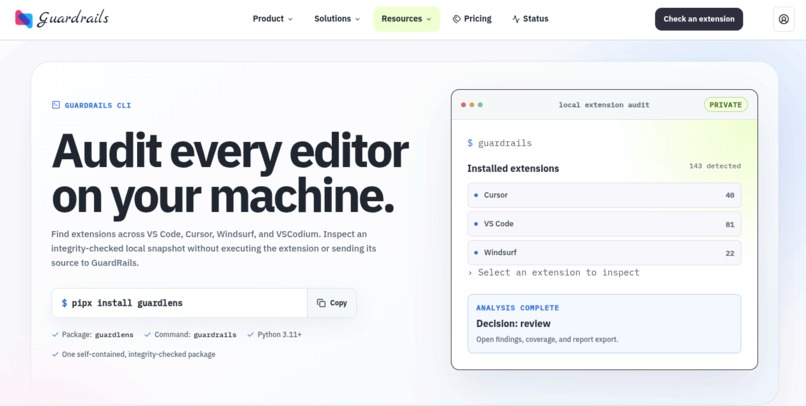The height and width of the screenshot is (406, 806).
Task: Select the Windsurf row in extensions list
Action: pyautogui.click(x=604, y=253)
